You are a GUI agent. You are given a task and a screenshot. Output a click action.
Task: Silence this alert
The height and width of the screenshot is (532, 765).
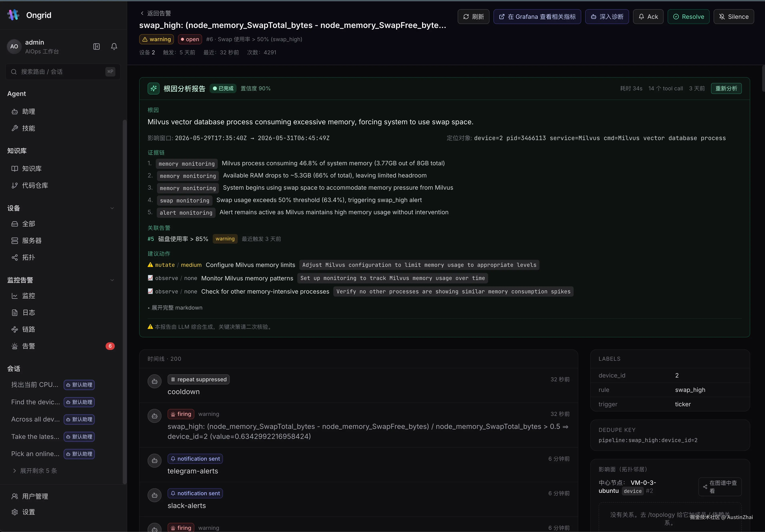(x=734, y=17)
